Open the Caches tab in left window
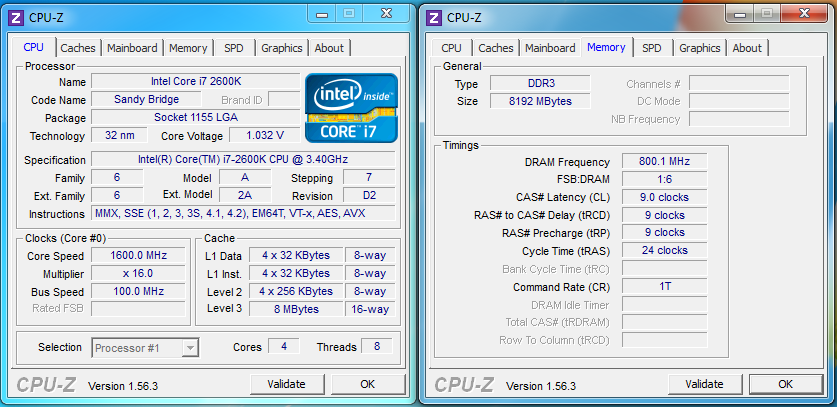The width and height of the screenshot is (837, 407). (78, 48)
